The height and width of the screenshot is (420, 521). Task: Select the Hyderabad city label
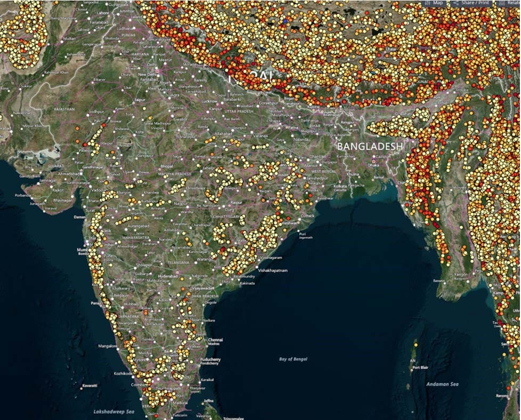[169, 278]
